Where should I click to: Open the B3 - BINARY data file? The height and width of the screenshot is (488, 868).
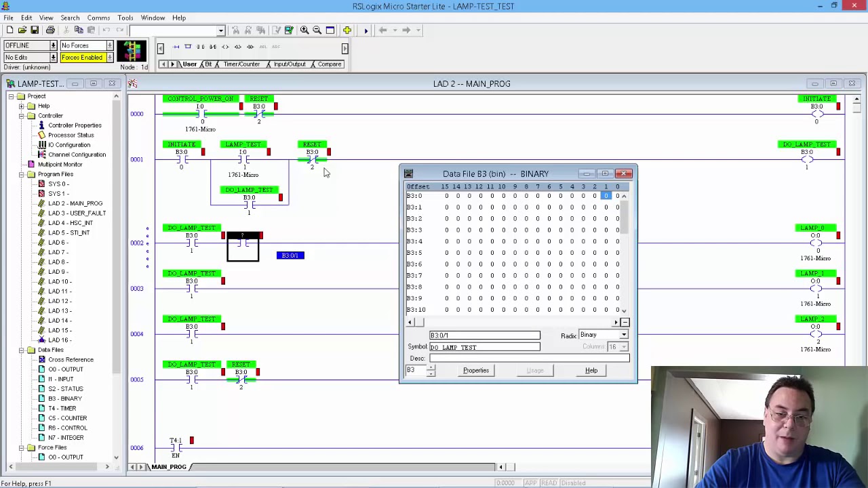click(64, 399)
